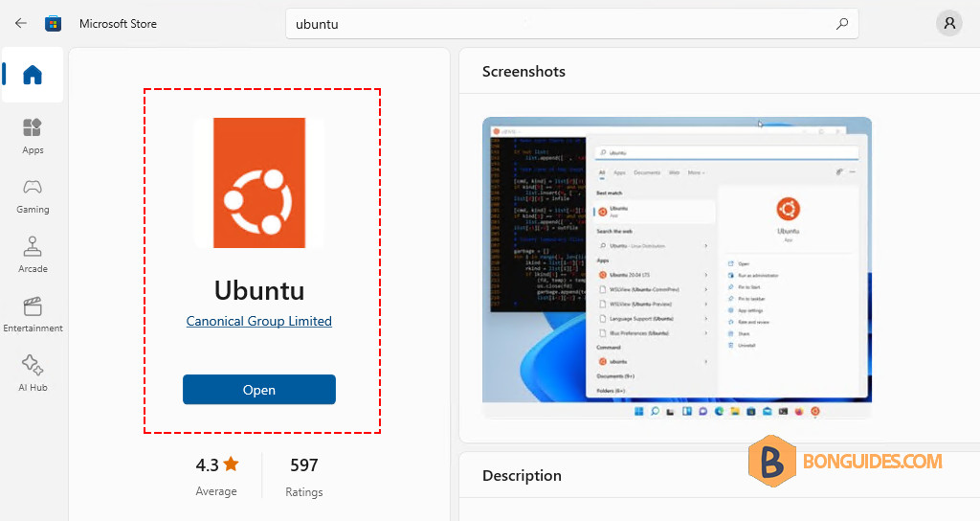Viewport: 980px width, 521px height.
Task: Click the search magnifier icon
Action: pos(842,24)
